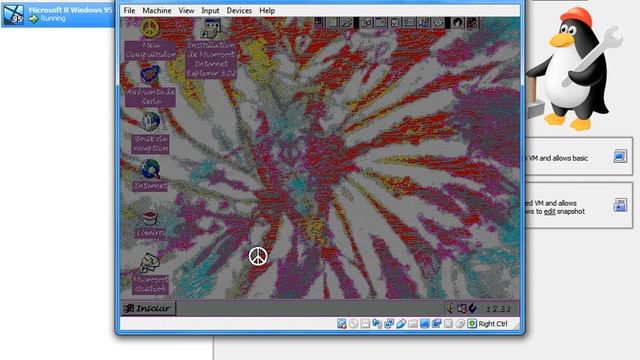Screen dimensions: 640x360
Task: Open the Input menu
Action: tap(210, 11)
